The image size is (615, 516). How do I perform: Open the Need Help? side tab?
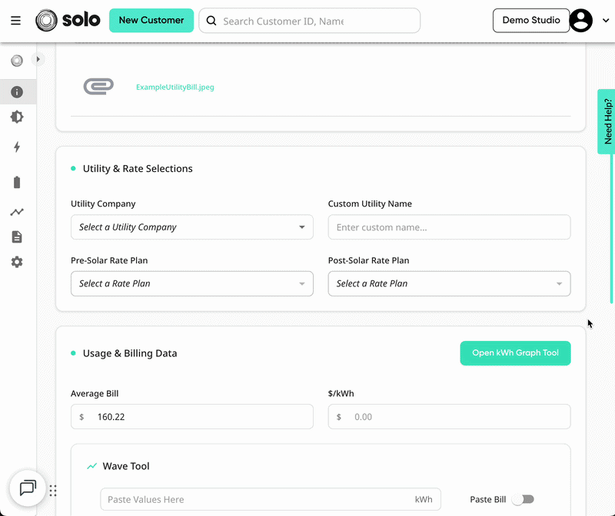[x=607, y=122]
